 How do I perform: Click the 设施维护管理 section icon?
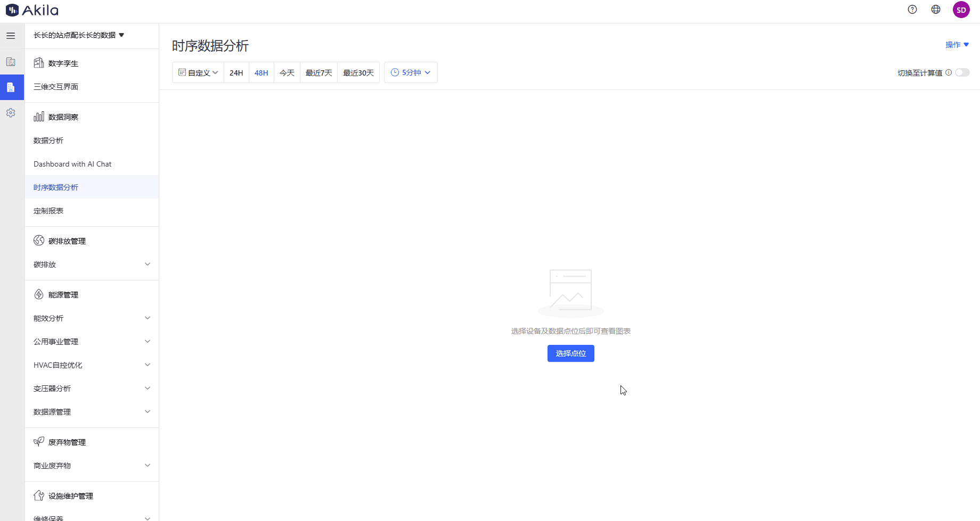point(39,495)
